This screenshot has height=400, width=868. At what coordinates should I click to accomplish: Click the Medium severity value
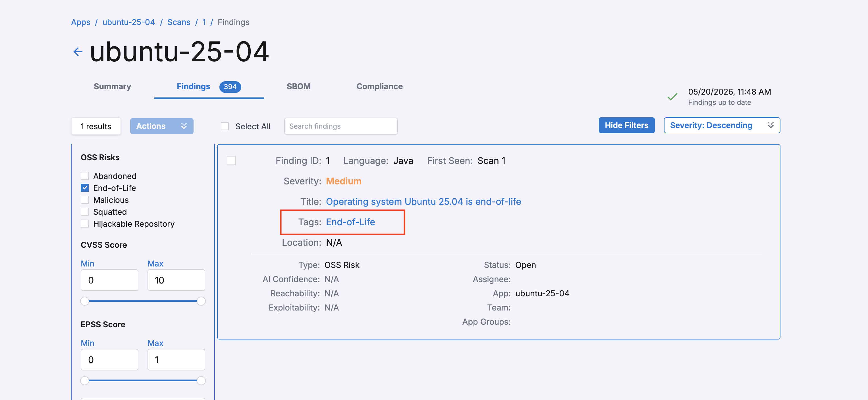343,181
